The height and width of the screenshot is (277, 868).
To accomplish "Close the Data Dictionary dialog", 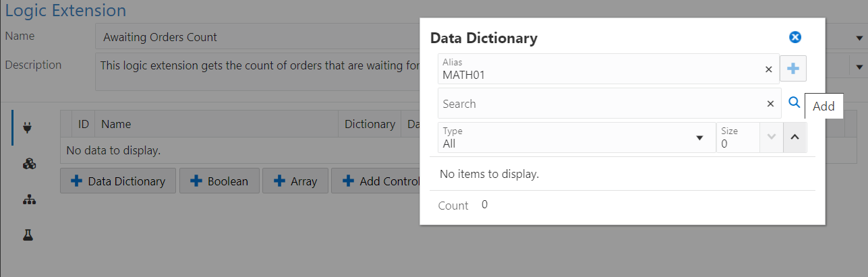I will pos(795,38).
